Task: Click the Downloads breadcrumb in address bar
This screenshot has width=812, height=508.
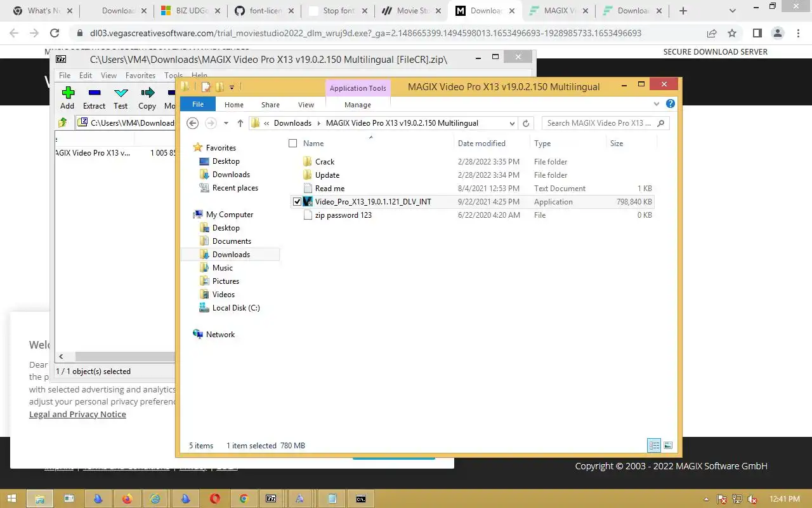Action: coord(292,123)
